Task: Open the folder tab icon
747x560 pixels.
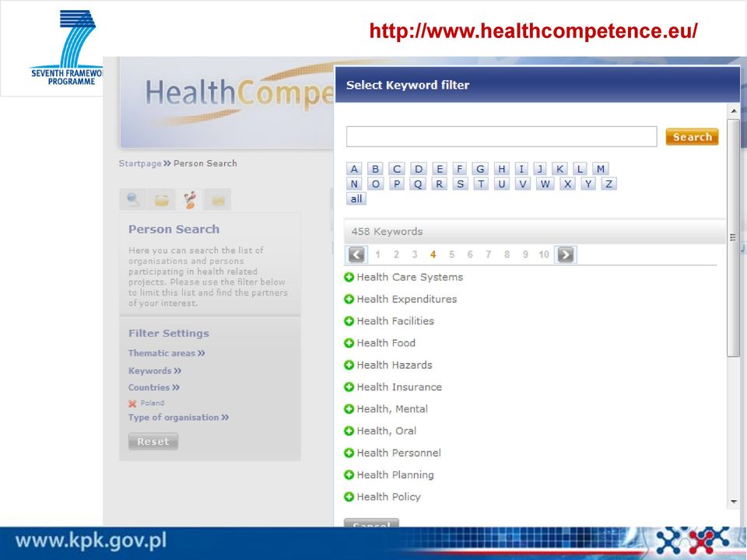Action: [x=162, y=199]
